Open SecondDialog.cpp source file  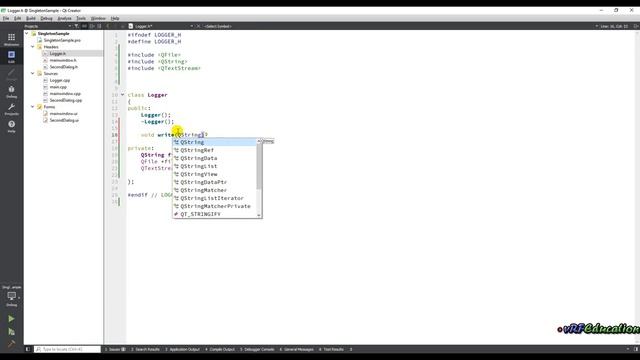[66, 100]
